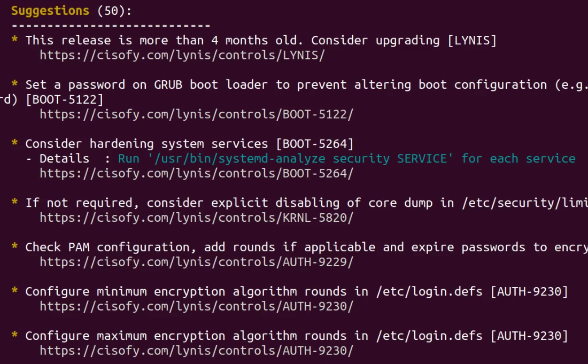This screenshot has height=364, width=588.
Task: Click the [LYNIS] tag in first suggestion
Action: pos(472,41)
